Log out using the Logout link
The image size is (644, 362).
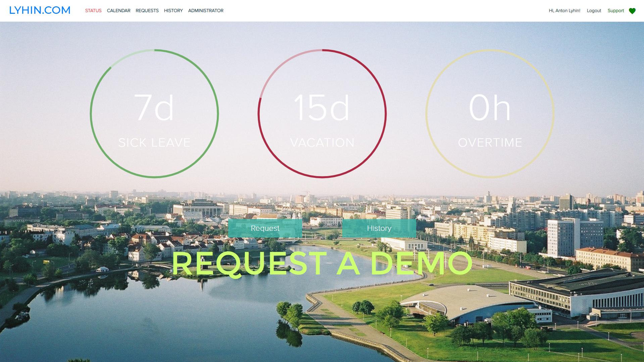(594, 11)
